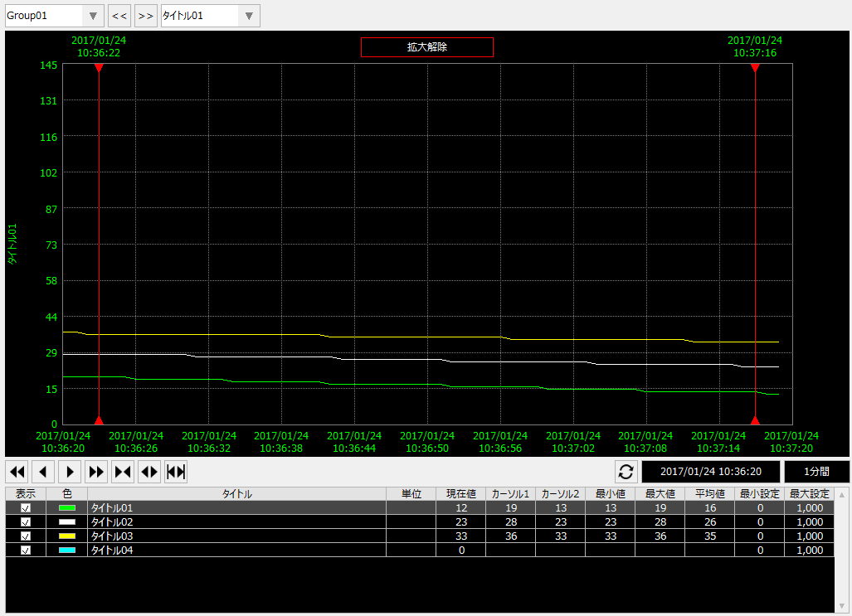
Task: Click the arrows-with-bars fit-range button
Action: tap(176, 472)
